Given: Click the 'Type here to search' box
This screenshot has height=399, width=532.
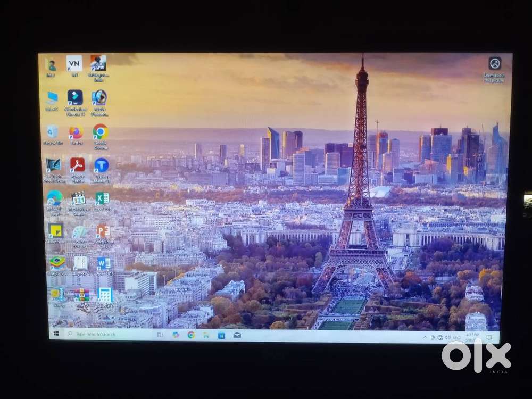Looking at the screenshot, I should coord(106,334).
